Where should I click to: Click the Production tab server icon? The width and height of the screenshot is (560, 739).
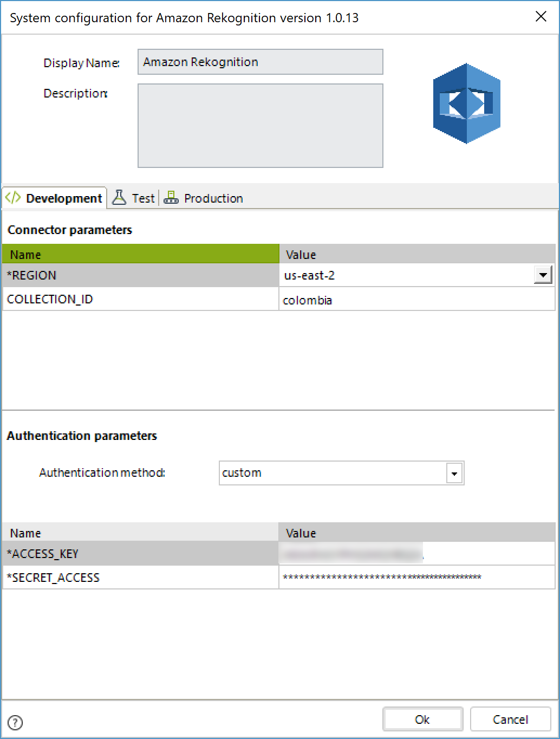[x=171, y=198]
